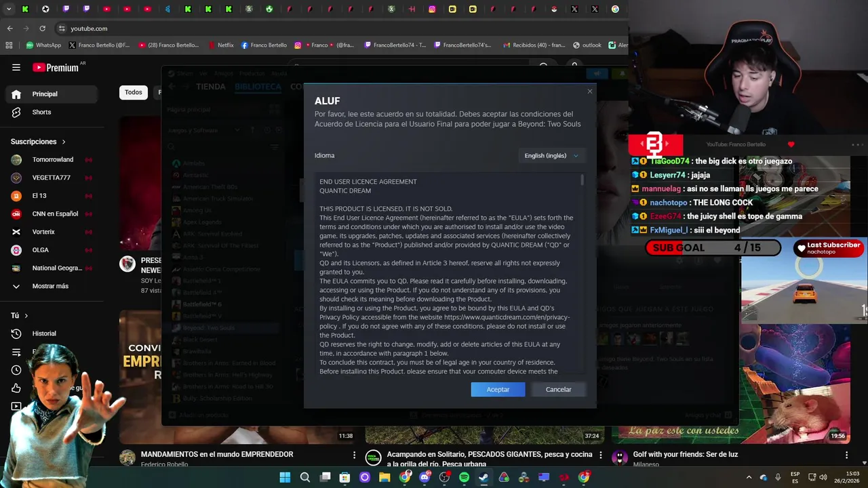Open options for MANDAMIENTOS video
The width and height of the screenshot is (868, 488).
(x=354, y=455)
